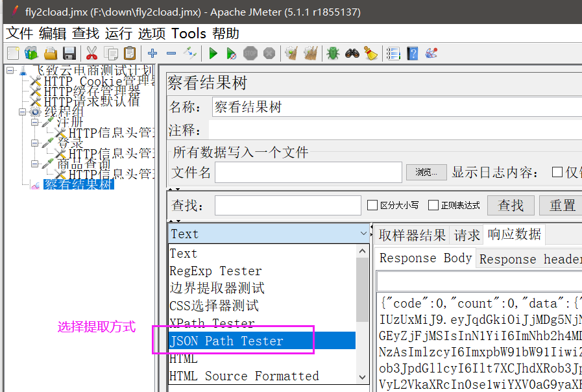Collapse the 注册 sampler node
Viewport: 582px width, 392px height.
(x=35, y=121)
